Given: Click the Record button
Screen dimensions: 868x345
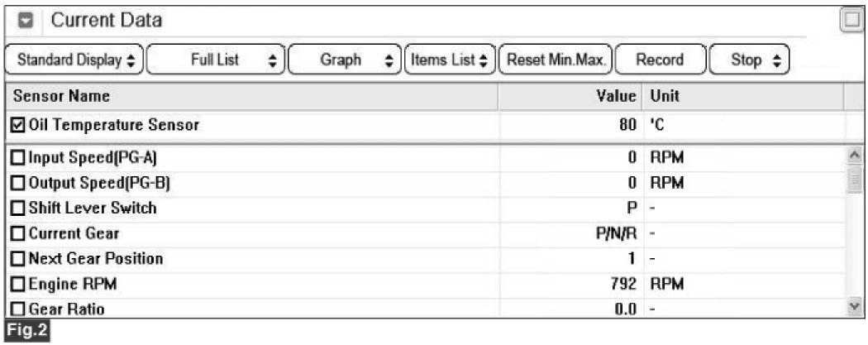Looking at the screenshot, I should pyautogui.click(x=661, y=60).
